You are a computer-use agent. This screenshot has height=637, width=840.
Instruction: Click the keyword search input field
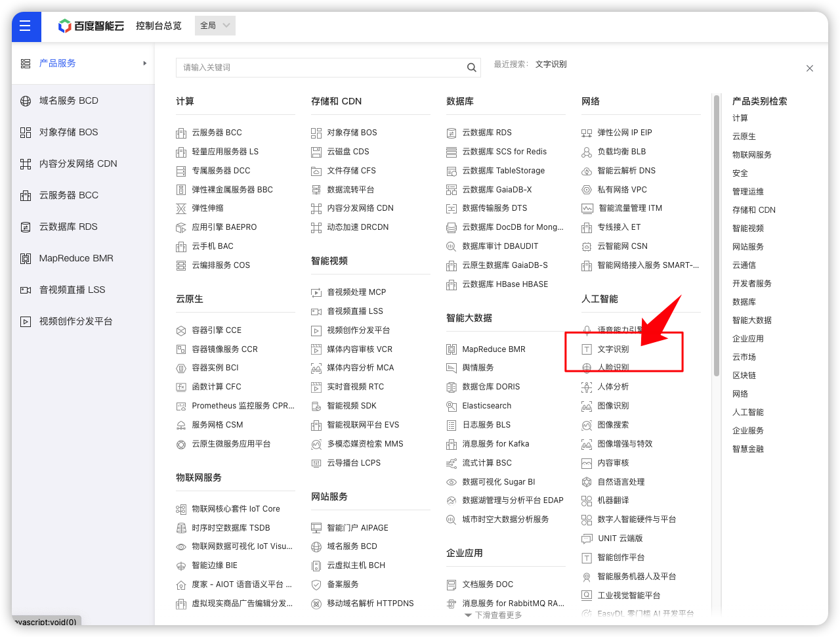tap(322, 68)
